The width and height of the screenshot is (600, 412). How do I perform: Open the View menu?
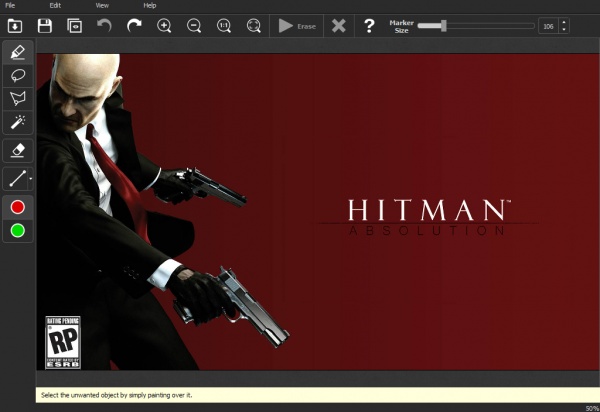pyautogui.click(x=103, y=6)
